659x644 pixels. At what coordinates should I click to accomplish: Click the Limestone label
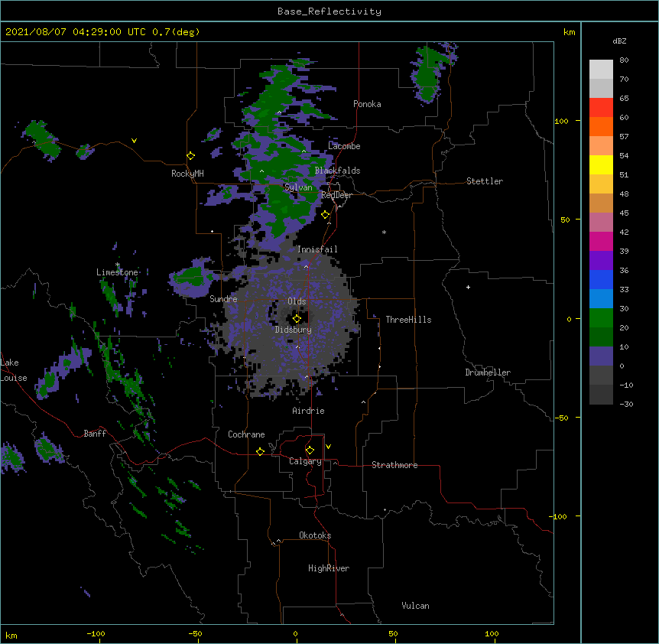click(x=117, y=272)
